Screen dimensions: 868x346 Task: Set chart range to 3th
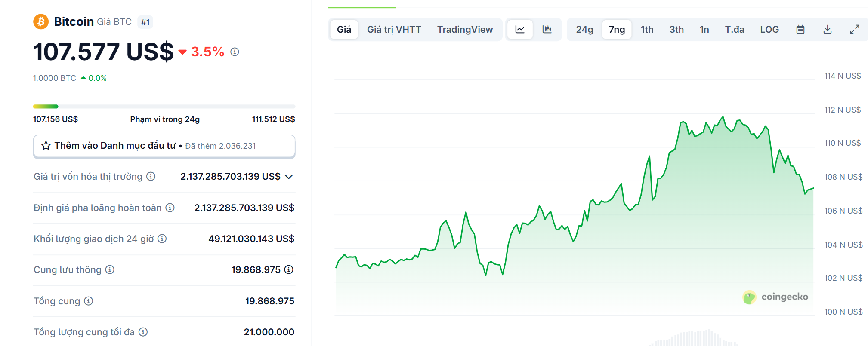676,29
